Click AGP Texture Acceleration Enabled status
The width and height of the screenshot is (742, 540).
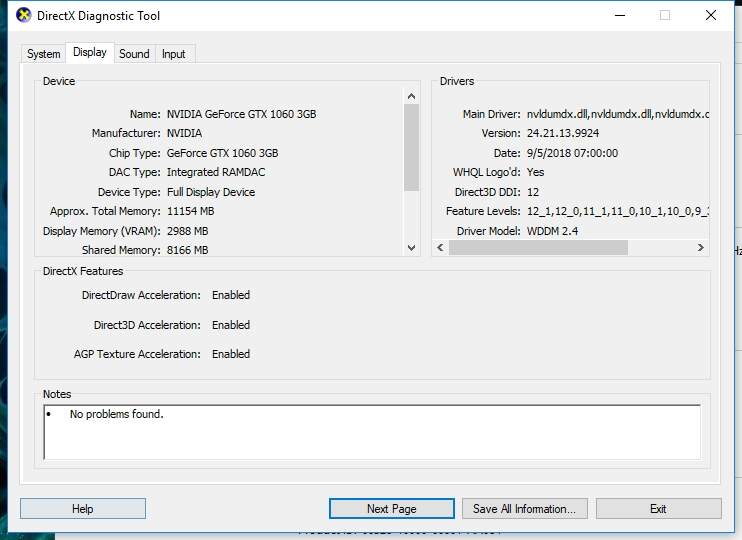pos(231,354)
